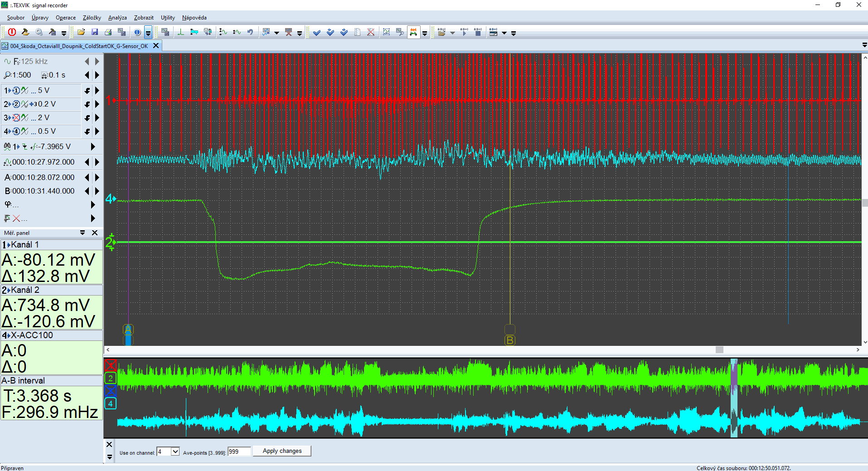This screenshot has width=868, height=471.
Task: Open the Soubor menu
Action: 16,18
